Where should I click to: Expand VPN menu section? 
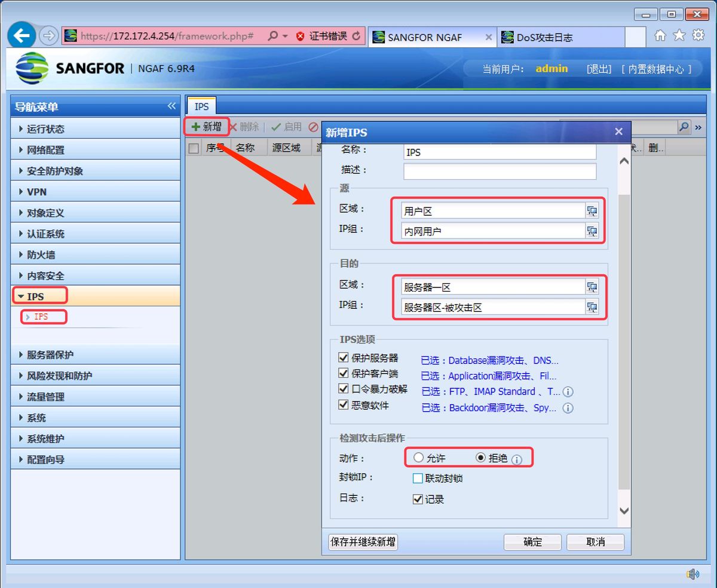pos(96,191)
